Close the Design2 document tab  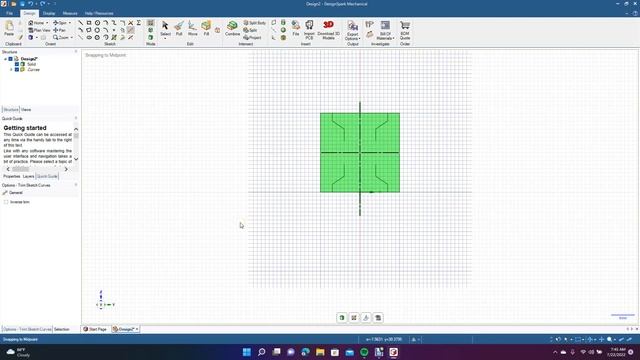[137, 329]
